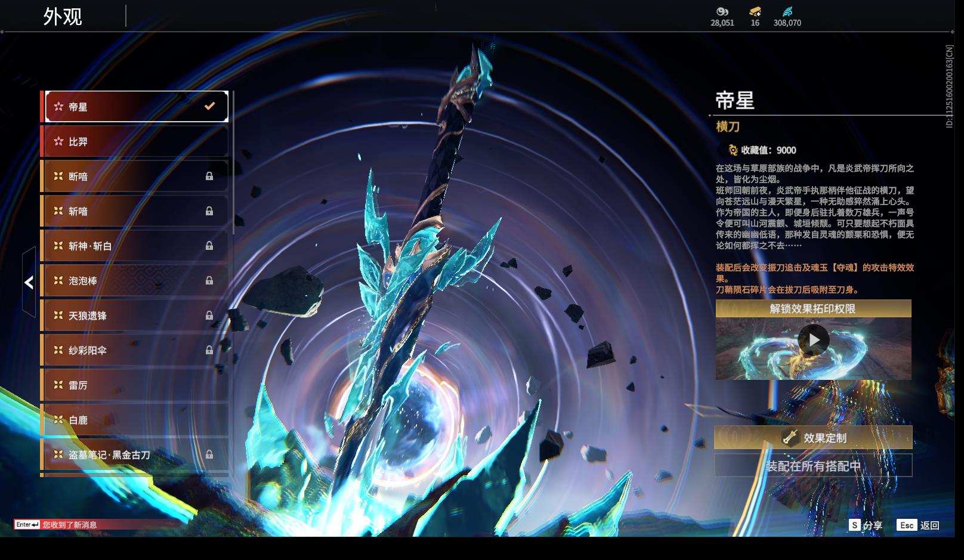Click the lock icon on the 纱彩阳伞 row

209,350
